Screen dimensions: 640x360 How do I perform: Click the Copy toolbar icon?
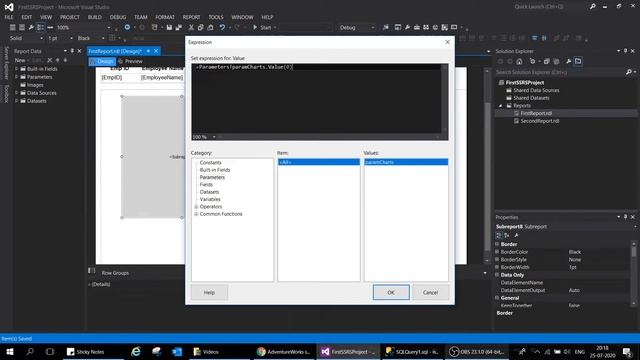200,27
